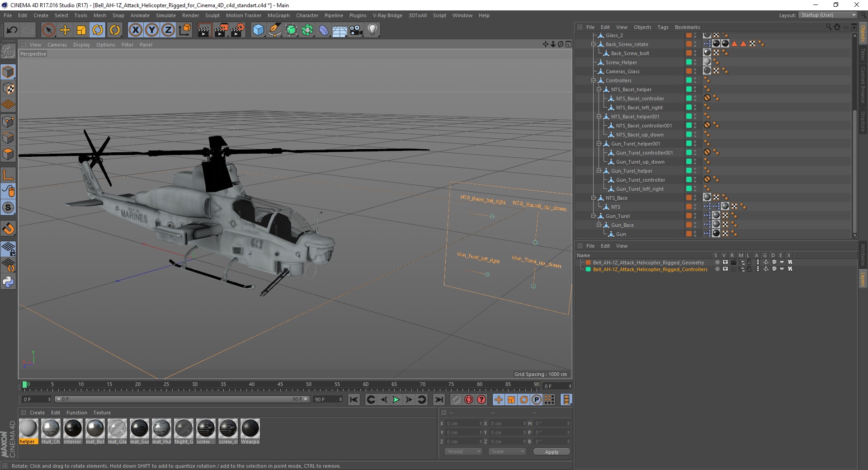Go to the end of animation

pos(439,399)
